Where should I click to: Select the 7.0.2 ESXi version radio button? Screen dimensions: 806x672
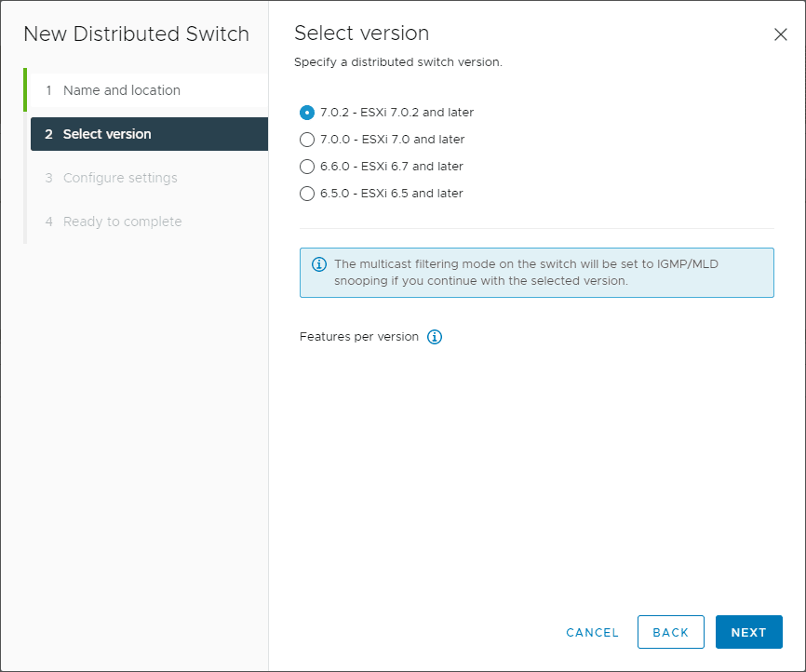tap(307, 113)
